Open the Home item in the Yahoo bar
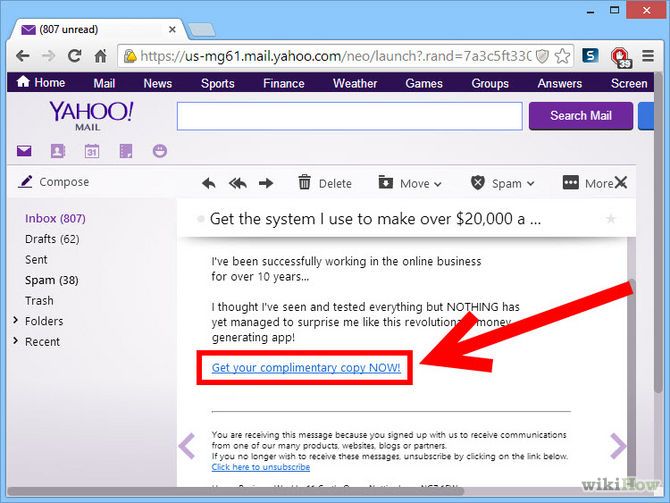The height and width of the screenshot is (503, 670). 41,82
